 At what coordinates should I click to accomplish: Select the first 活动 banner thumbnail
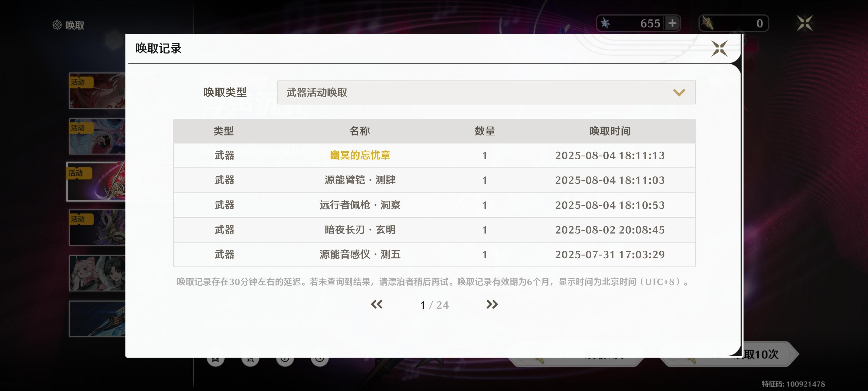click(97, 91)
